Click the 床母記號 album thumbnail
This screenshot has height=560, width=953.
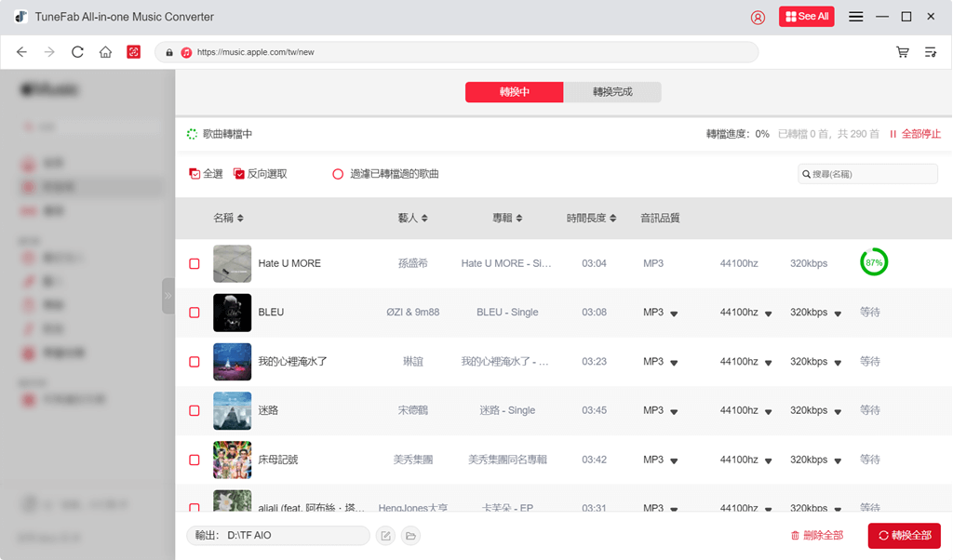[232, 460]
